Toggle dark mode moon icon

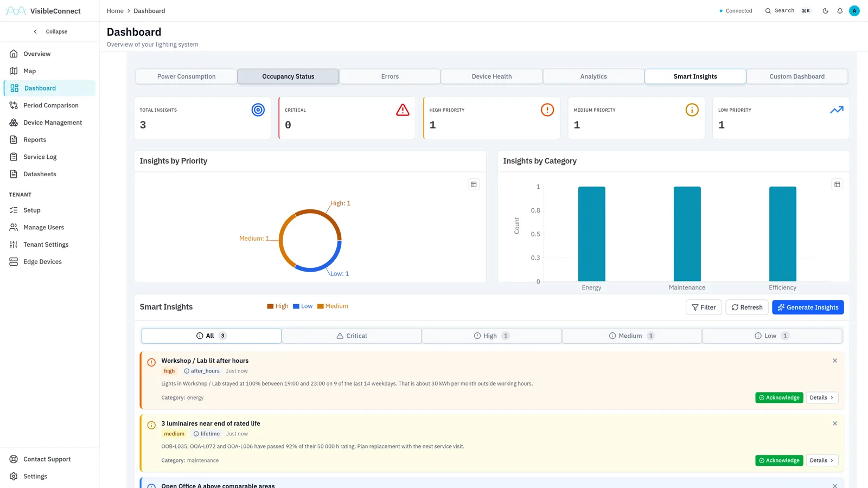coord(825,11)
